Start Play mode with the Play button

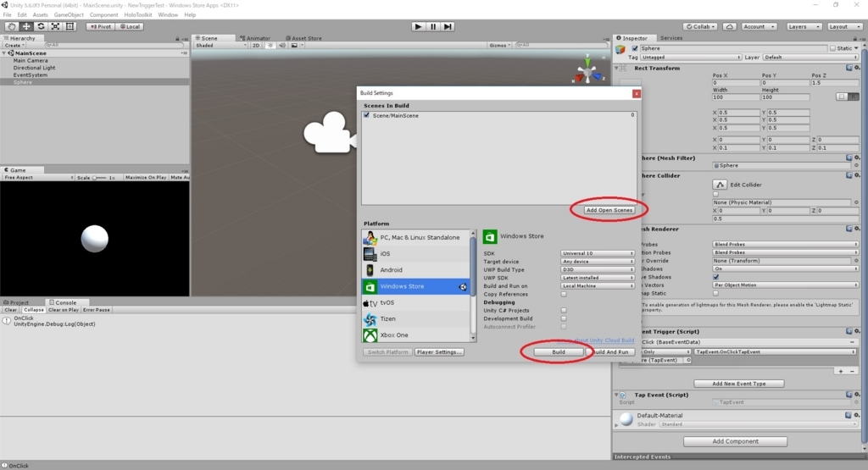[419, 26]
